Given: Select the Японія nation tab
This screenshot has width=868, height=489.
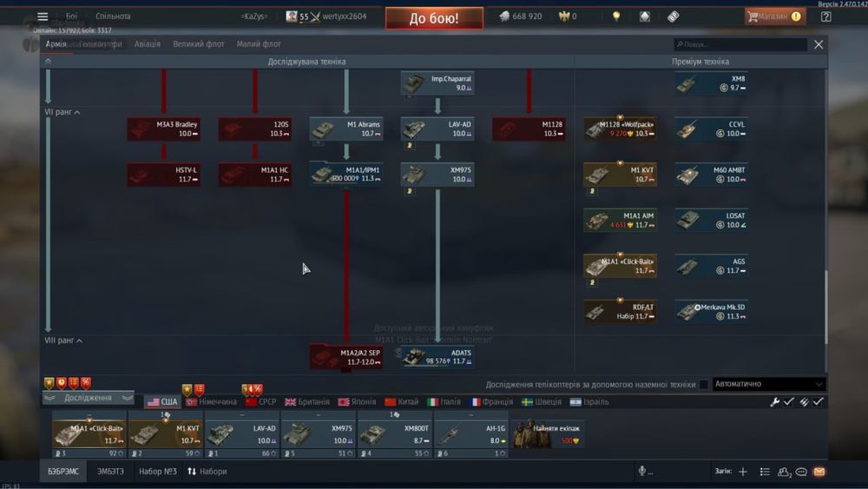Looking at the screenshot, I should pos(357,402).
